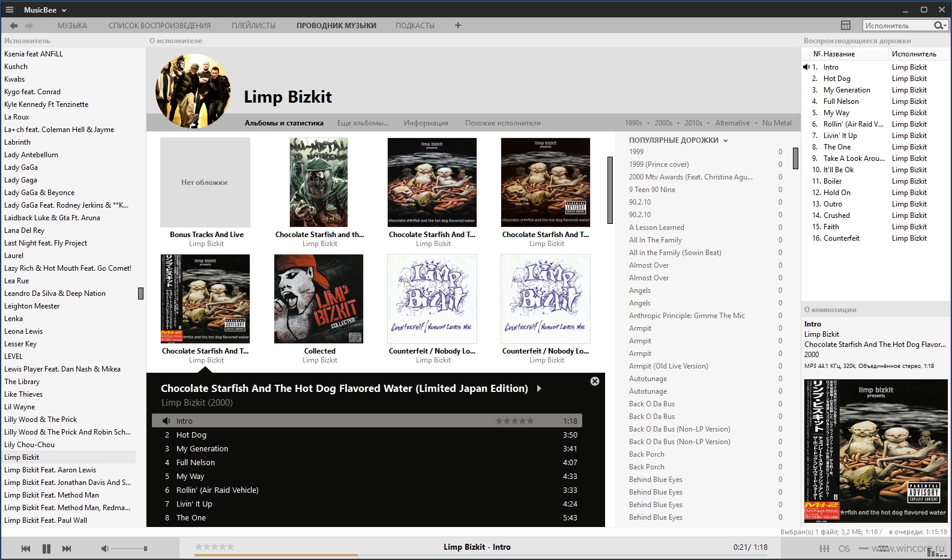Image resolution: width=952 pixels, height=560 pixels.
Task: Select Rollin' (Air Raid Vehicle) in album tracks
Action: [367, 490]
